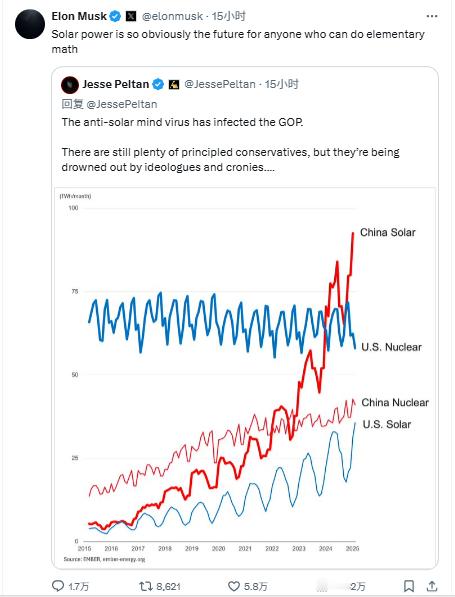Click the @JessePeltan reply-to mention
This screenshot has height=597, width=455.
(x=122, y=104)
